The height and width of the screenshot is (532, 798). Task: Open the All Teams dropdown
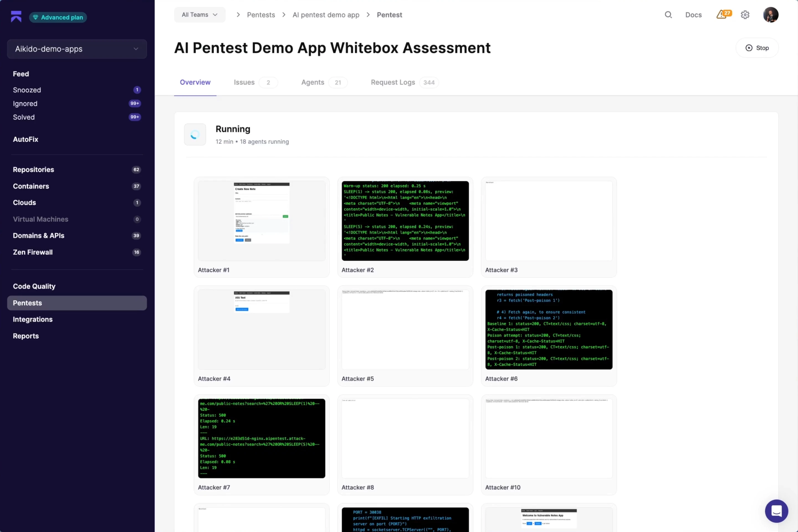[199, 15]
